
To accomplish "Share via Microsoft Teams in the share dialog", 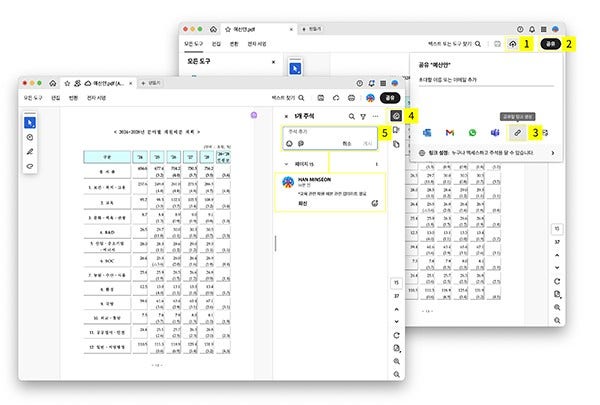I will coord(495,132).
